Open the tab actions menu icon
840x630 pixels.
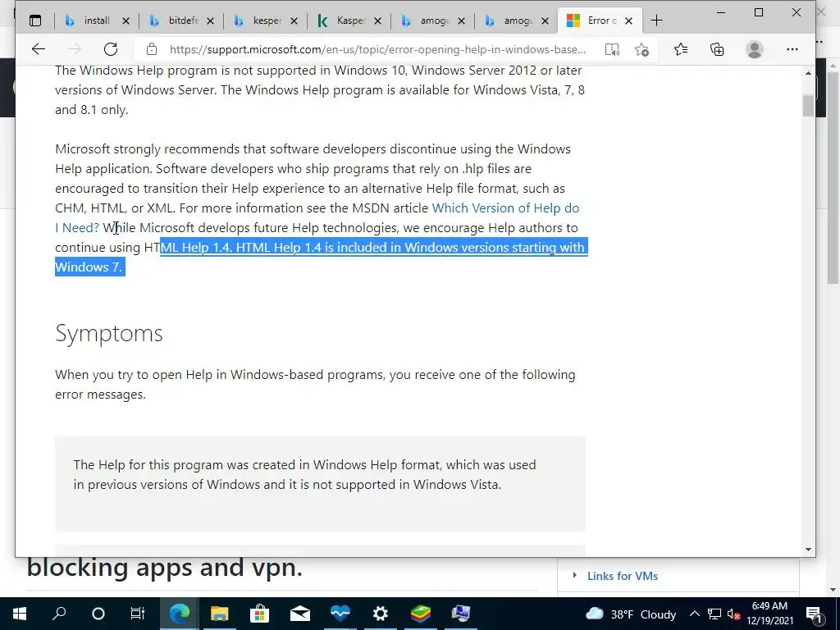coord(35,21)
